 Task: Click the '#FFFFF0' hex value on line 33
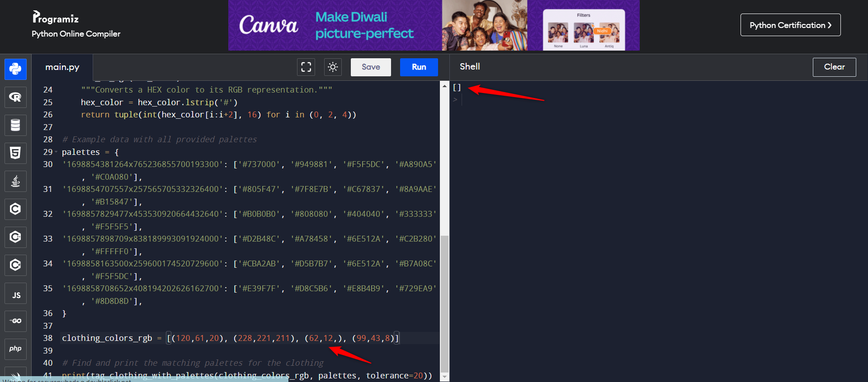tap(112, 252)
